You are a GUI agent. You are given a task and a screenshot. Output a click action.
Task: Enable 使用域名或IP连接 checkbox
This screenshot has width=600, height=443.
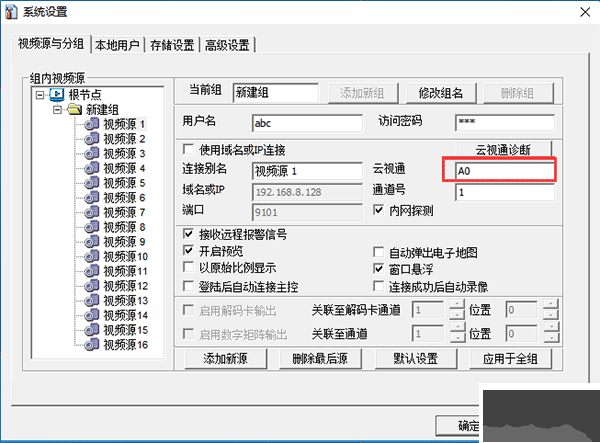[188, 149]
